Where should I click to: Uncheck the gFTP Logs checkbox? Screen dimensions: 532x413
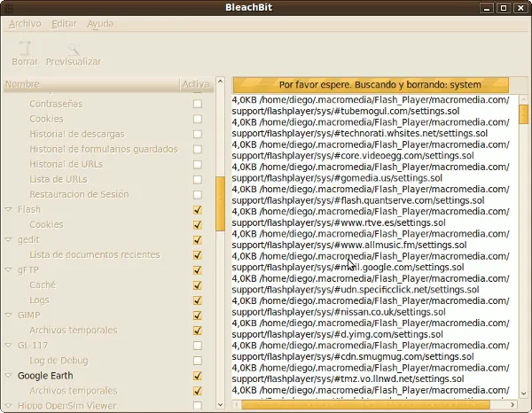point(198,300)
